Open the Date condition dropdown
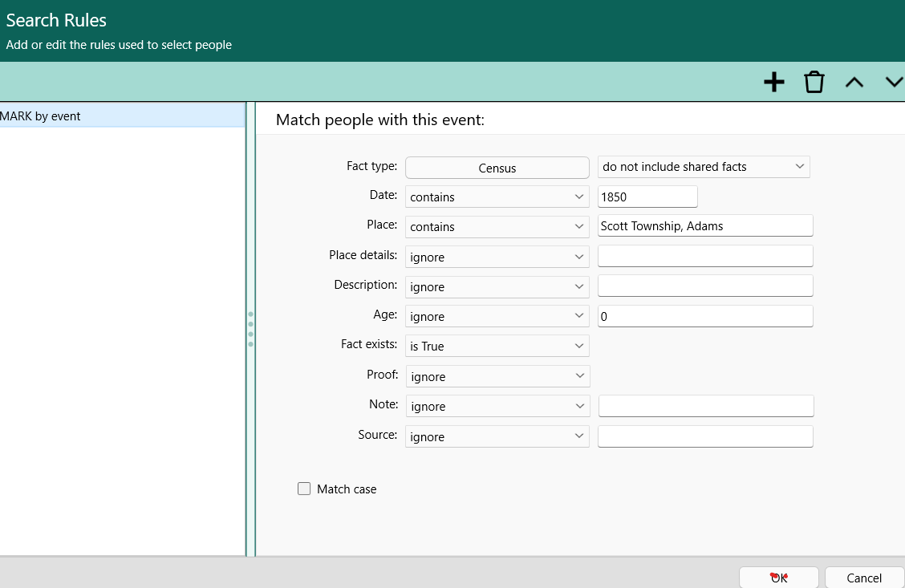This screenshot has width=905, height=588. click(x=497, y=197)
